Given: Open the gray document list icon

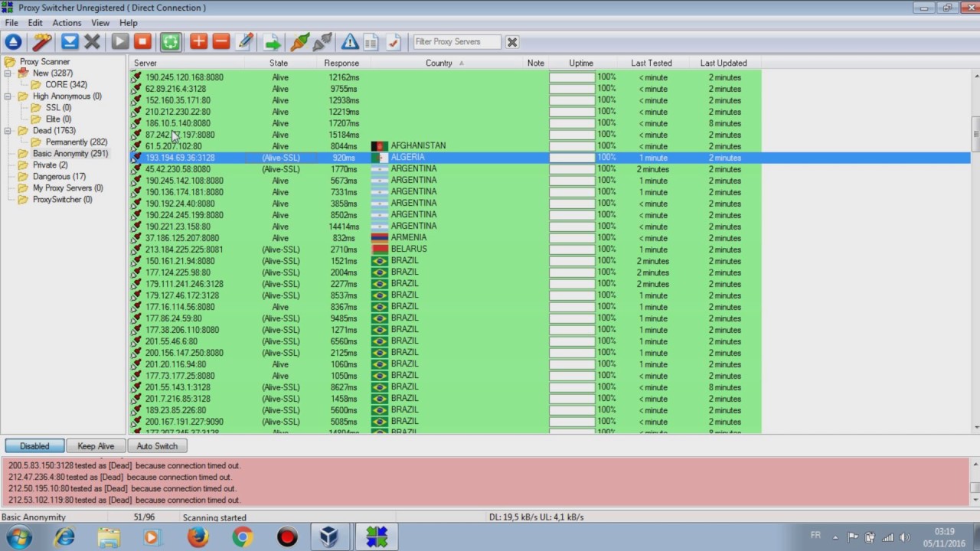Looking at the screenshot, I should (x=371, y=42).
